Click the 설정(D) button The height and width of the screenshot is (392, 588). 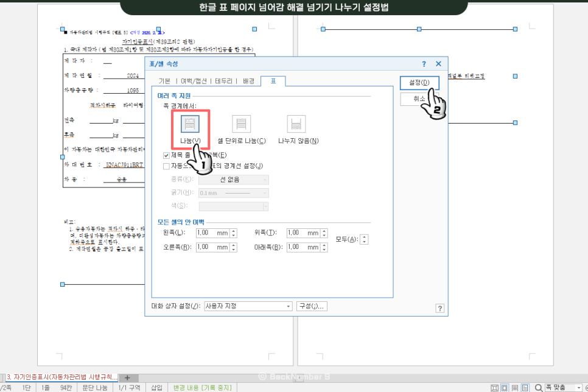click(x=419, y=83)
